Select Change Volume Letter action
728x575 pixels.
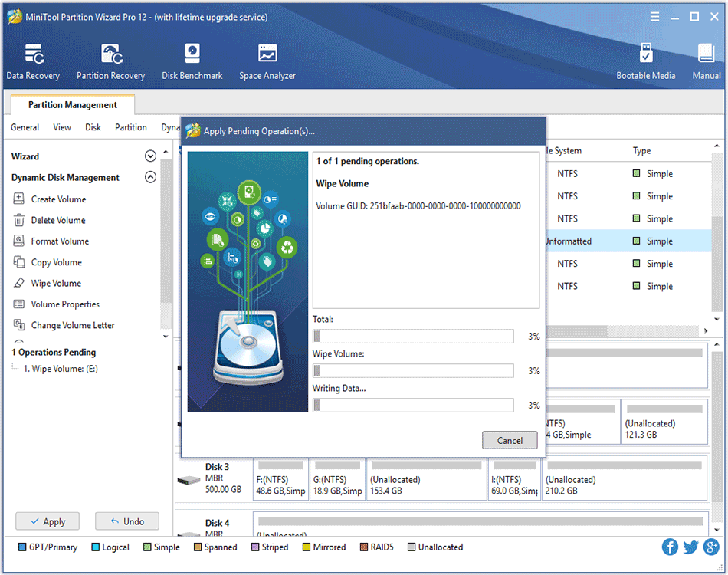click(73, 325)
